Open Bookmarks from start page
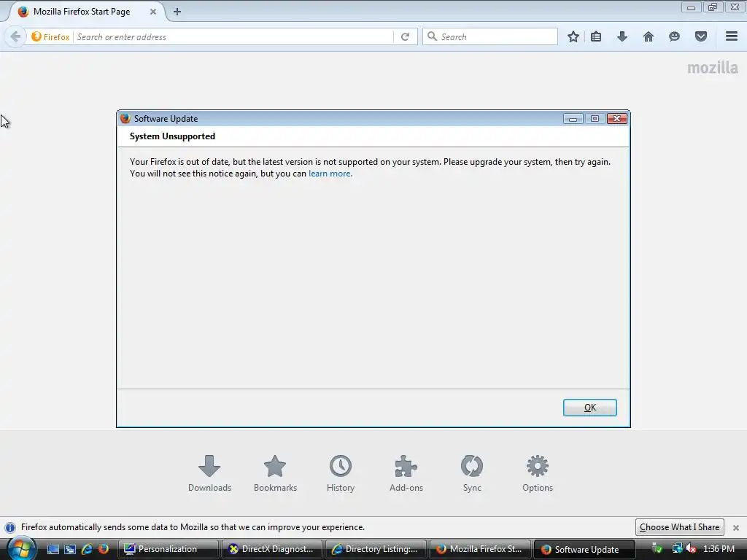The width and height of the screenshot is (747, 560). 275,473
